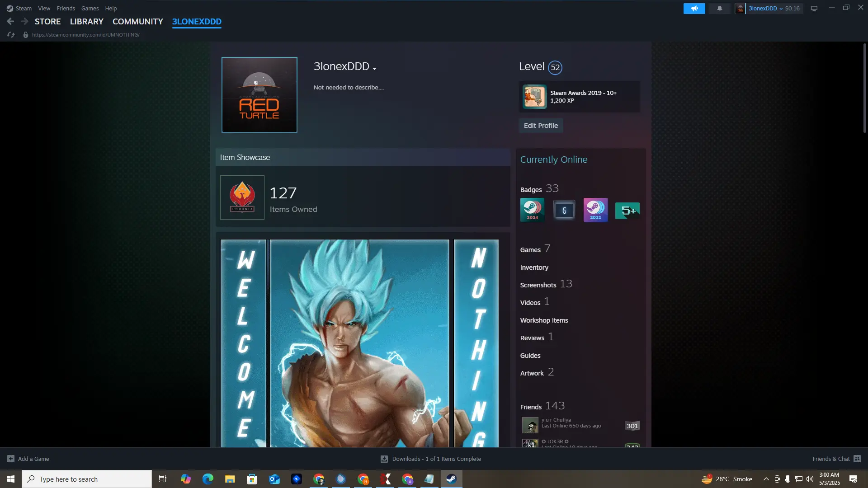Click the announcements megaphone icon
The image size is (868, 488).
click(x=694, y=9)
